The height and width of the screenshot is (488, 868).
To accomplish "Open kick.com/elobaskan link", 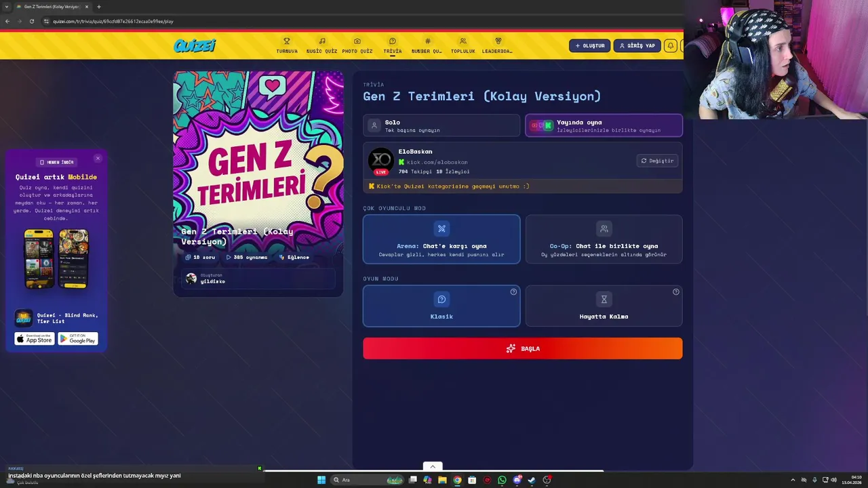I will 437,162.
